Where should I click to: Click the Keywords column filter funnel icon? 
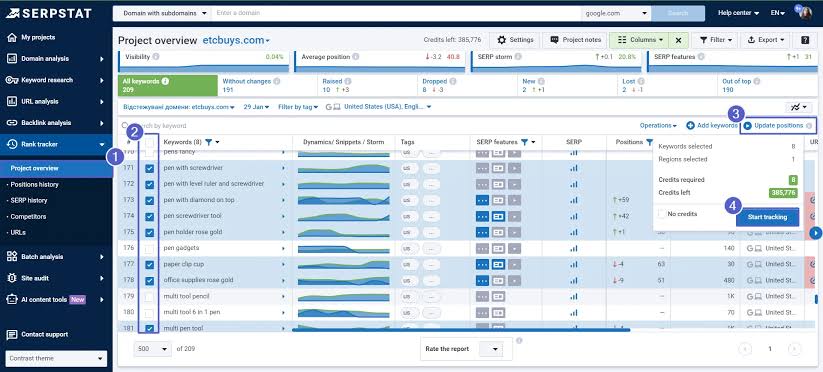tap(208, 142)
